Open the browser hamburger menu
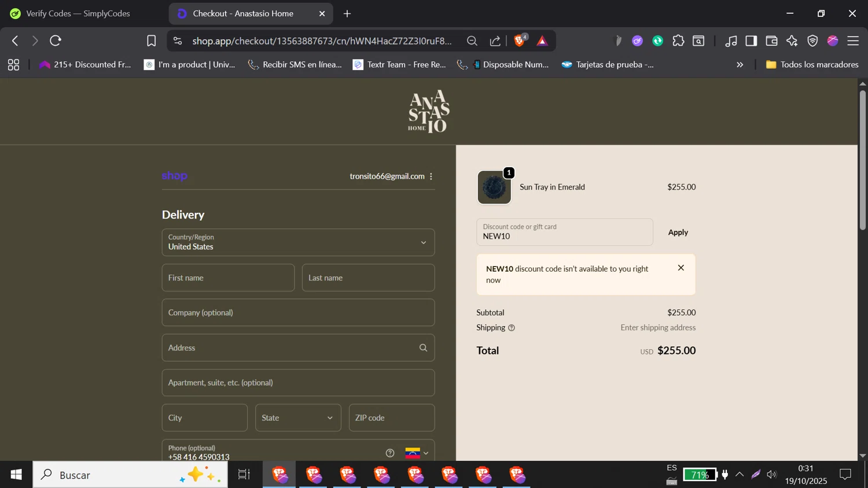This screenshot has width=868, height=488. click(x=853, y=40)
